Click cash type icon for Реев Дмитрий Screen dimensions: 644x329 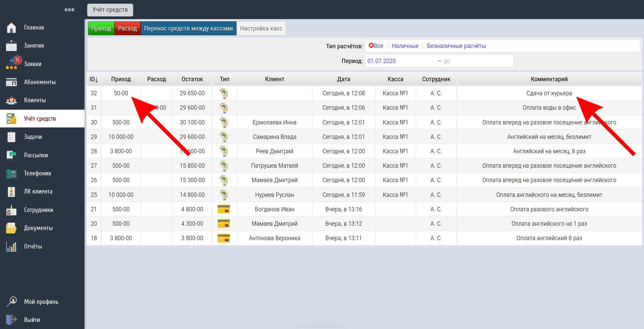point(224,151)
